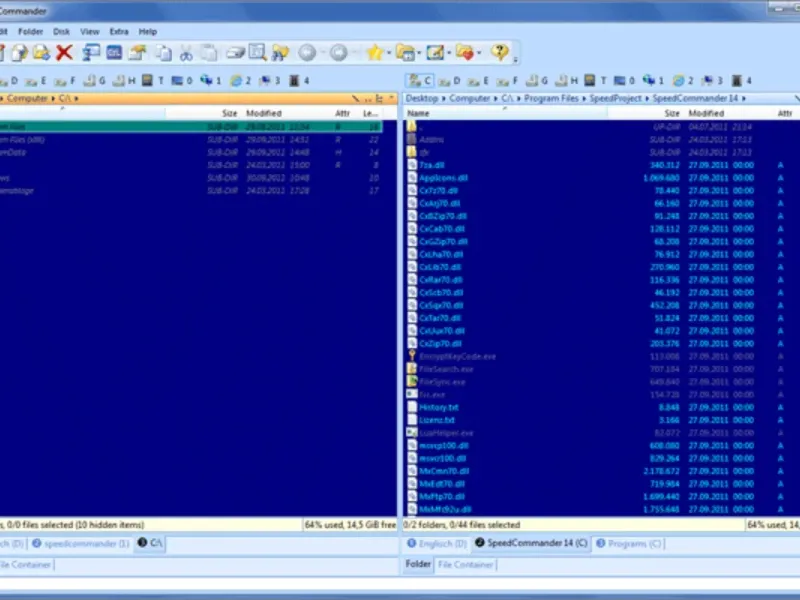800x600 pixels.
Task: Select the msvcp100.dll file
Action: (444, 445)
